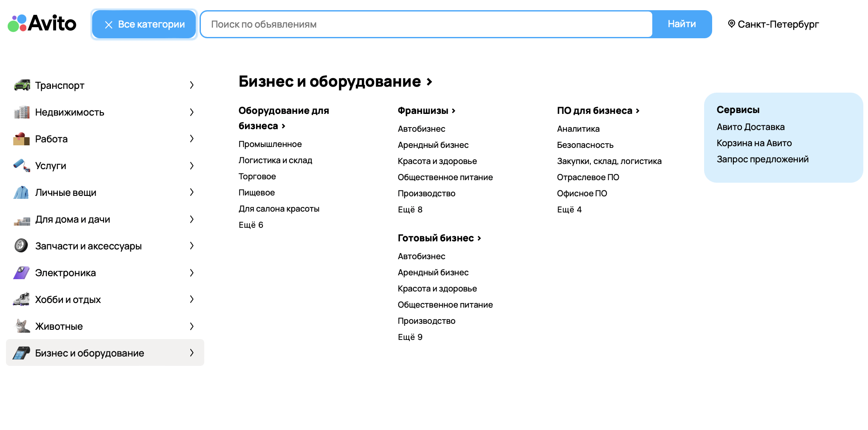
Task: Open Общественное питание under Франшизы
Action: point(445,177)
